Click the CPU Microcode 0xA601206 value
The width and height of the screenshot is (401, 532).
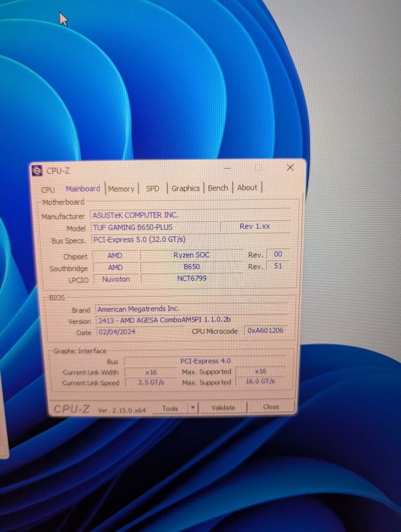coord(265,330)
